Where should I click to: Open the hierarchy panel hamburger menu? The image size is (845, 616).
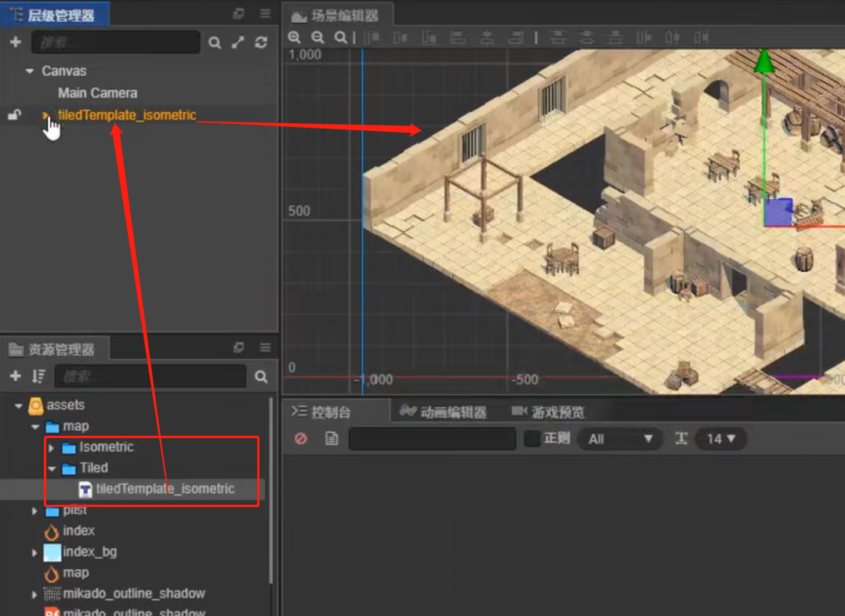265,13
